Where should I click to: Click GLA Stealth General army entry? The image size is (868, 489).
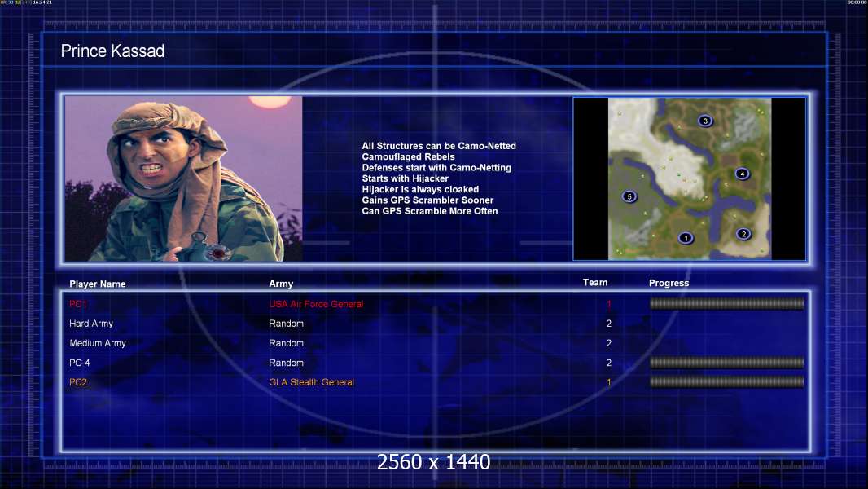click(x=311, y=382)
